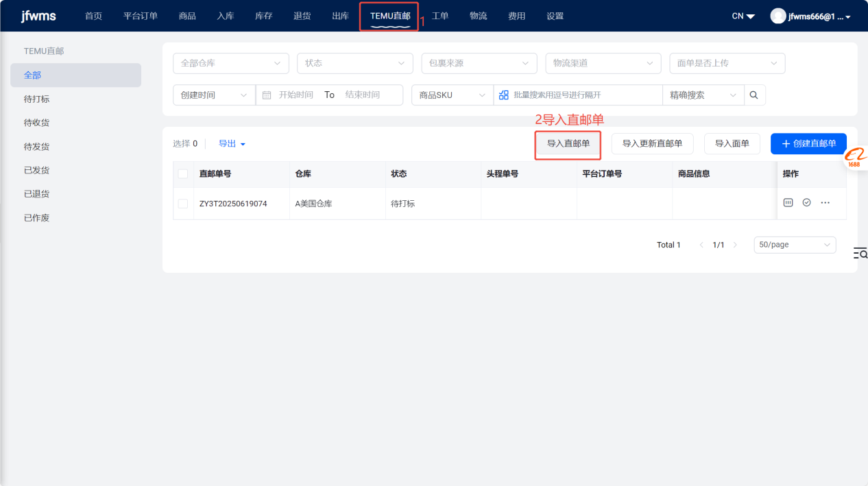Click the checkmark circle icon in ZY3T20250619074 row
868x486 pixels.
click(x=807, y=203)
